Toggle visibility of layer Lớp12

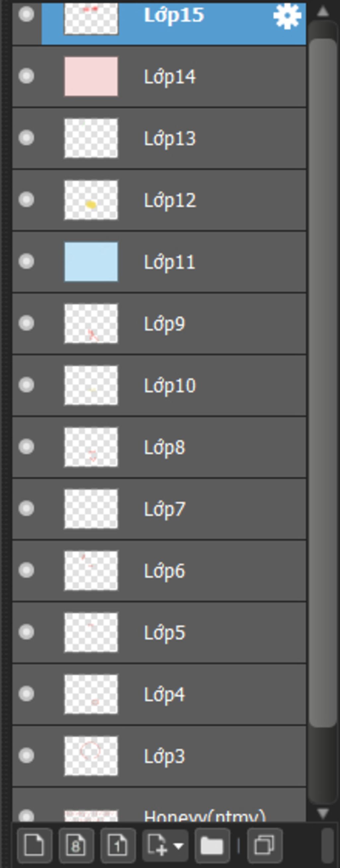26,199
